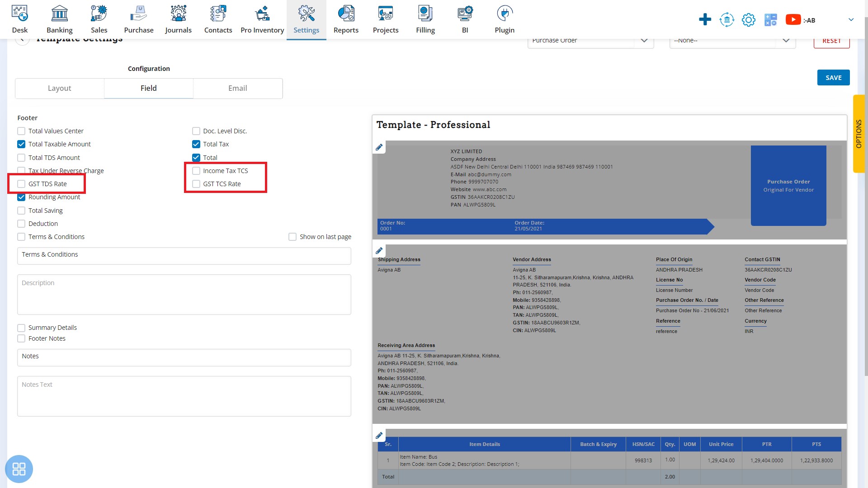Click the Batch & Expiry column header
This screenshot has height=488, width=868.
coord(598,444)
